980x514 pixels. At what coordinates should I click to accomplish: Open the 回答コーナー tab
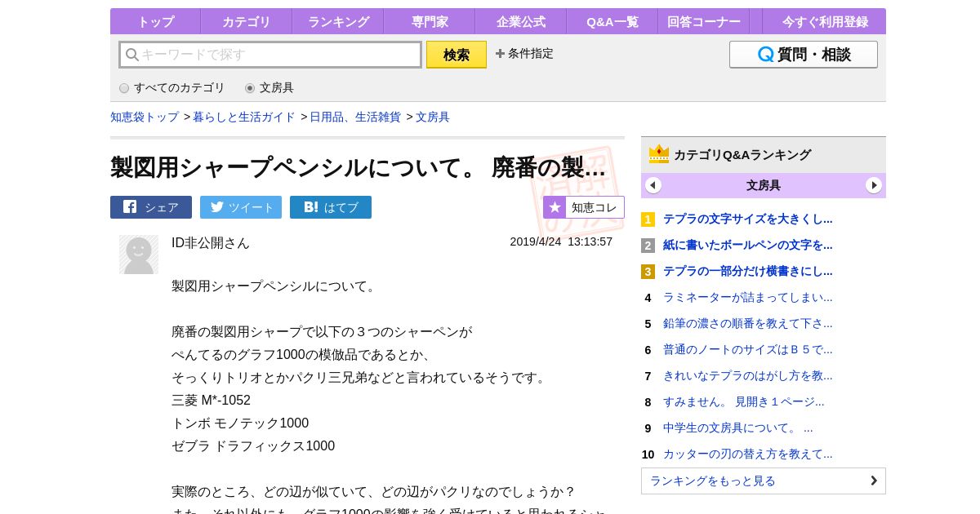[704, 21]
